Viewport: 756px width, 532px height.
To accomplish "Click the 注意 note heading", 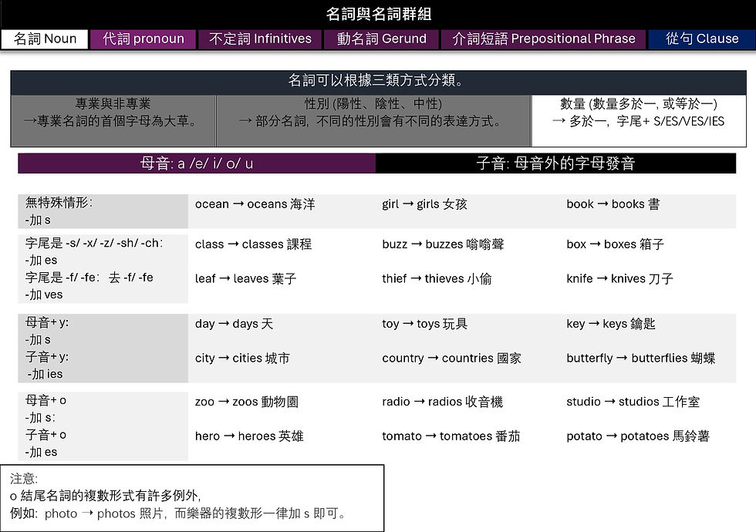I will 24,479.
